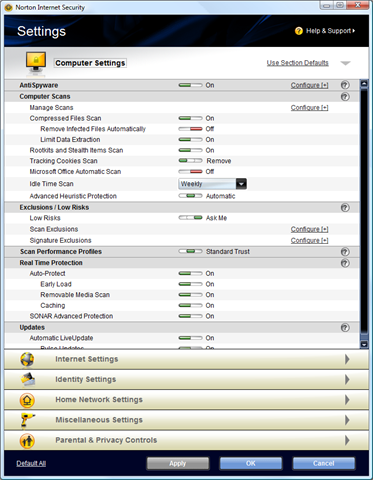Open the Miscellaneous Settings section
Viewport: 373px width, 480px height.
186,420
